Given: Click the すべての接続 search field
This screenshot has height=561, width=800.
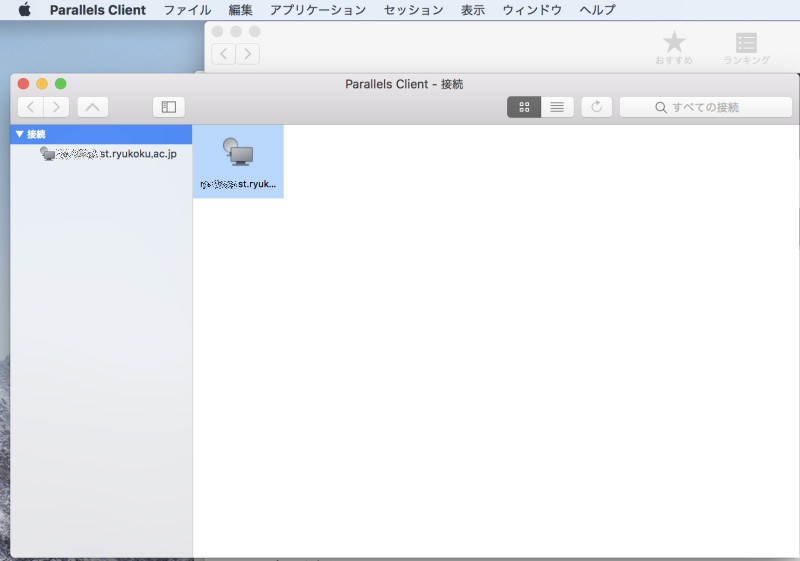Looking at the screenshot, I should [x=697, y=107].
